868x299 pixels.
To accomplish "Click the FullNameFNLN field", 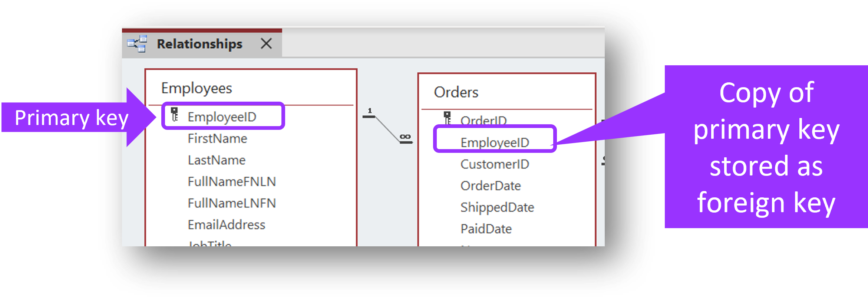I will click(x=232, y=181).
